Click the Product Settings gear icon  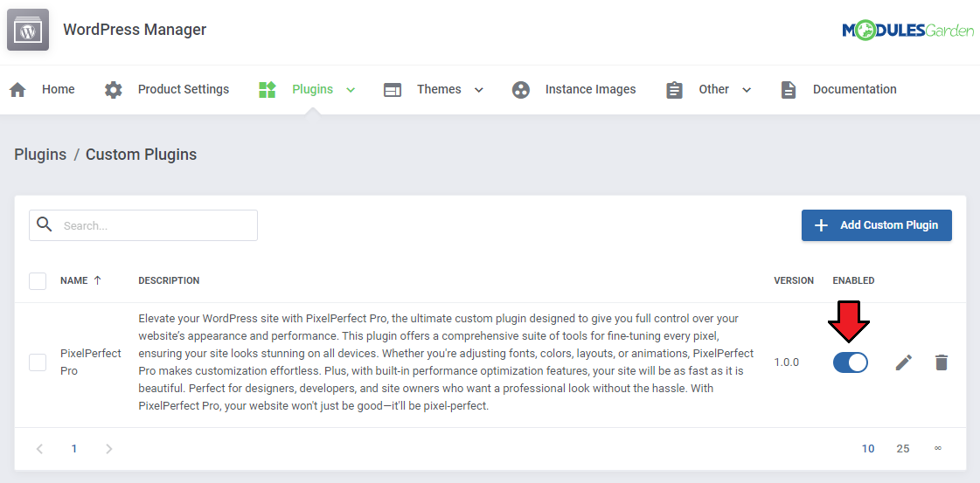point(113,90)
